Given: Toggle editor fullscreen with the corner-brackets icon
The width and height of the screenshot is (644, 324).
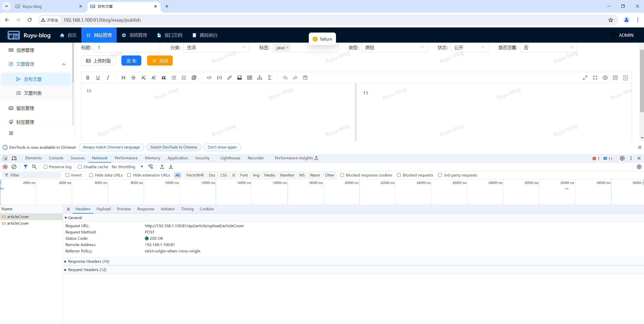Looking at the screenshot, I should click(x=595, y=78).
